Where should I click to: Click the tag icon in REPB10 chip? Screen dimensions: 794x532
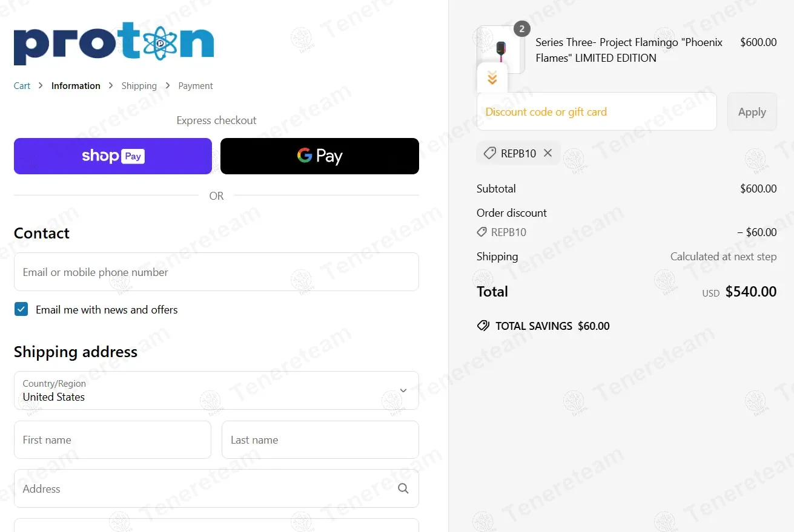[x=490, y=153]
